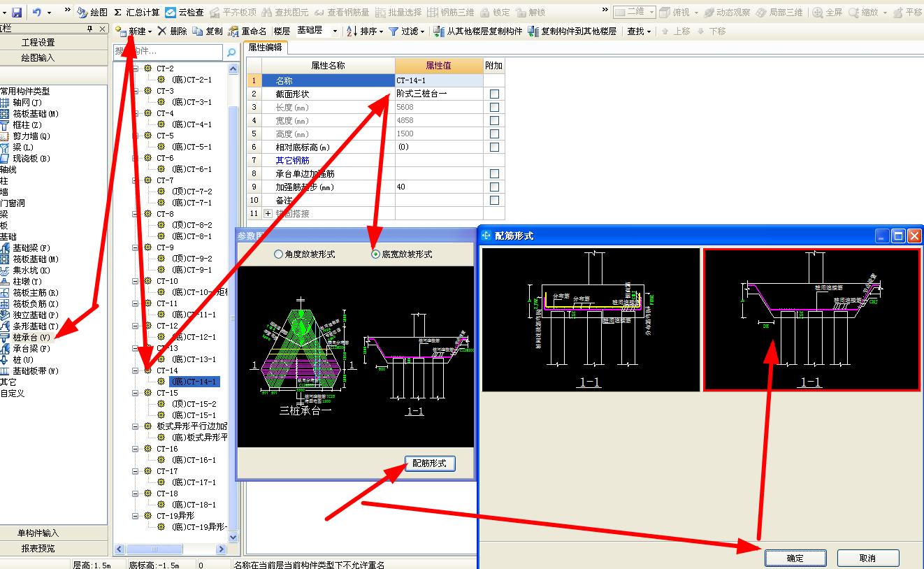The width and height of the screenshot is (924, 569).
Task: Select tree item (顶)CT-15-2
Action: [x=194, y=404]
